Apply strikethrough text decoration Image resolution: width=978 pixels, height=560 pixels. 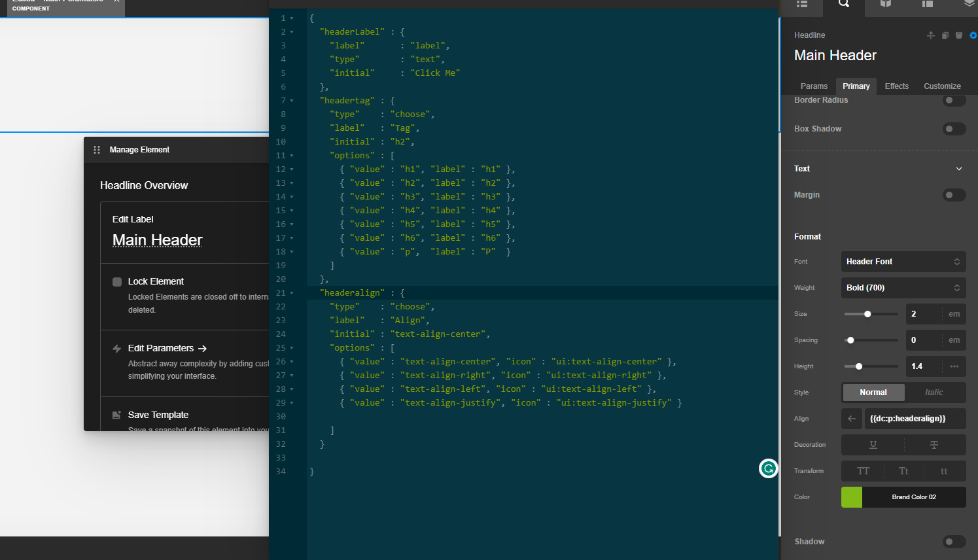(934, 445)
